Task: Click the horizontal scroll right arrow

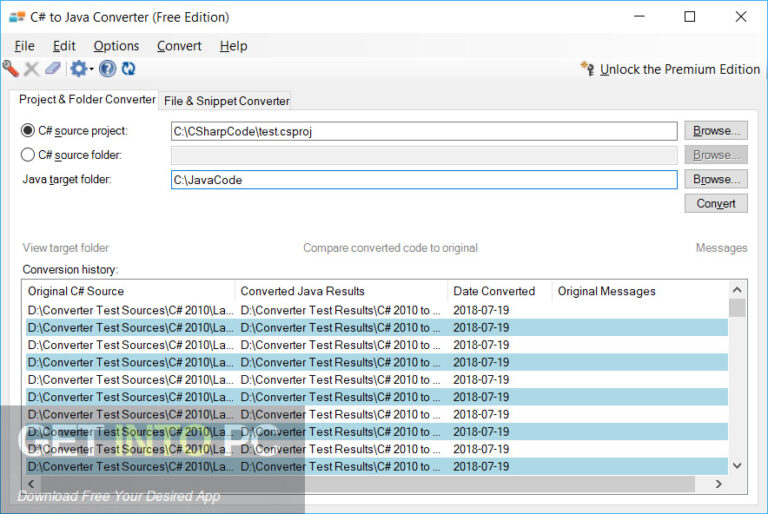Action: pyautogui.click(x=719, y=484)
